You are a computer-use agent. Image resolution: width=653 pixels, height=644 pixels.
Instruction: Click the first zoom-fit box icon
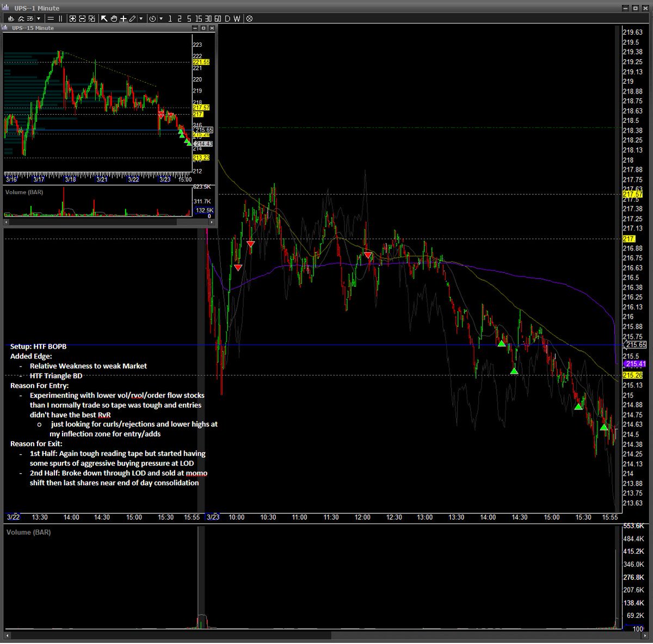[x=72, y=18]
